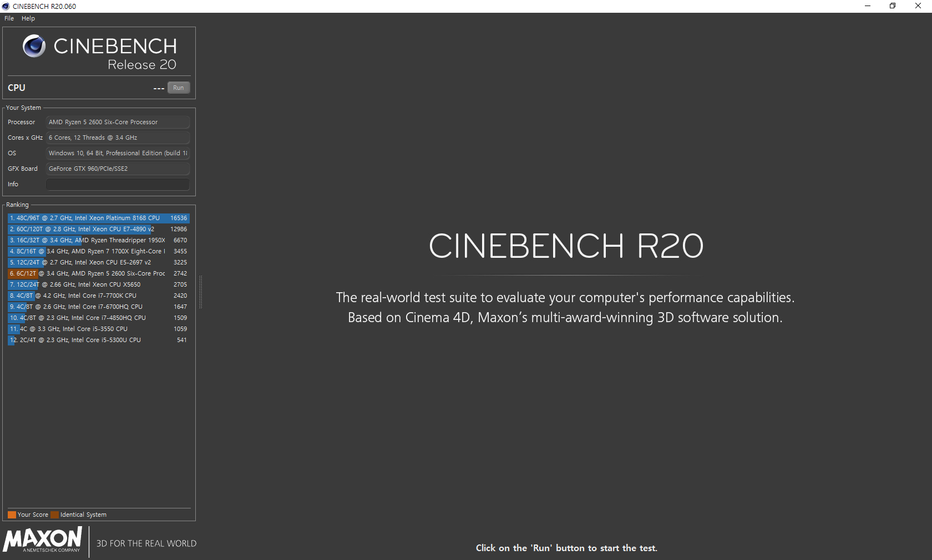This screenshot has width=932, height=560.
Task: Click the Processor name field
Action: click(x=118, y=122)
